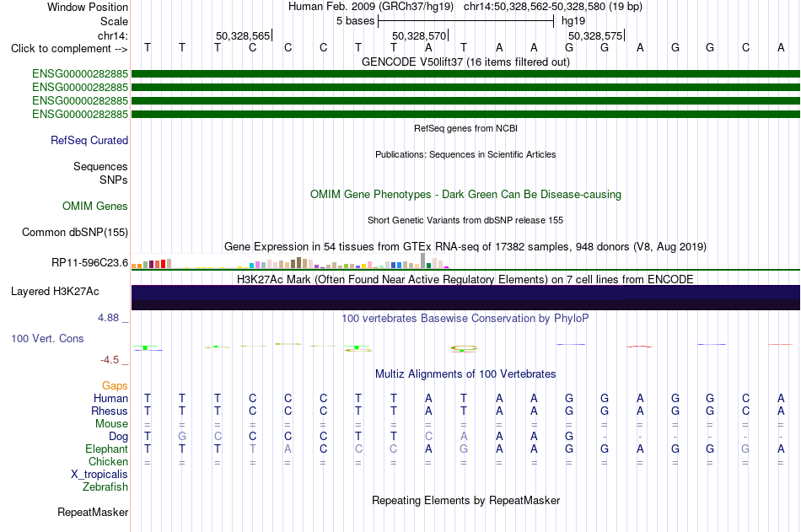Click the dark Layered H3K27Ac signal band
The image size is (801, 532).
point(465,298)
